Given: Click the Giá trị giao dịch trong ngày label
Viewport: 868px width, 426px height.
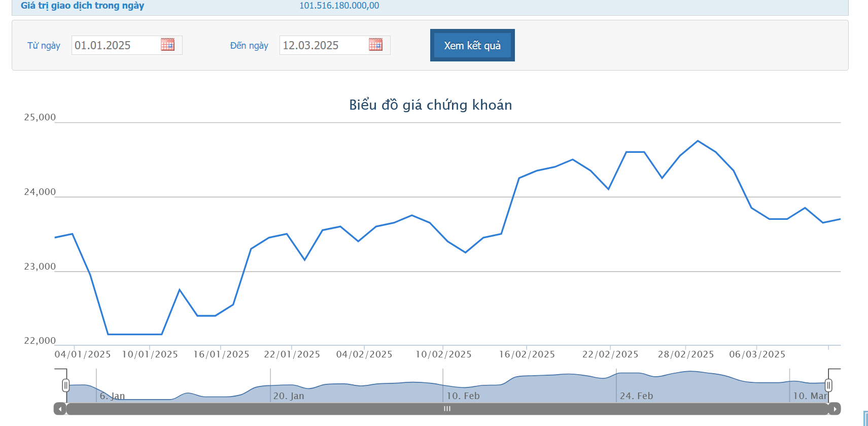Looking at the screenshot, I should pos(82,6).
